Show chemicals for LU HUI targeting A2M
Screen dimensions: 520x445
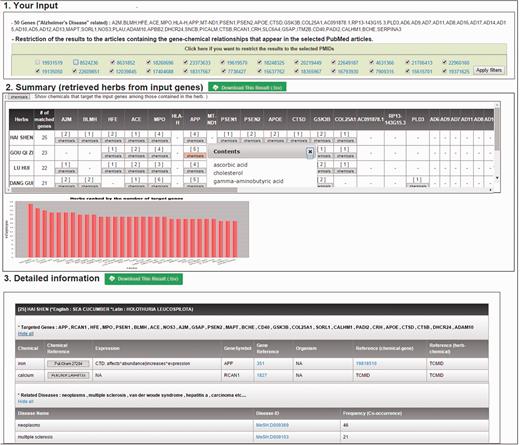point(66,171)
